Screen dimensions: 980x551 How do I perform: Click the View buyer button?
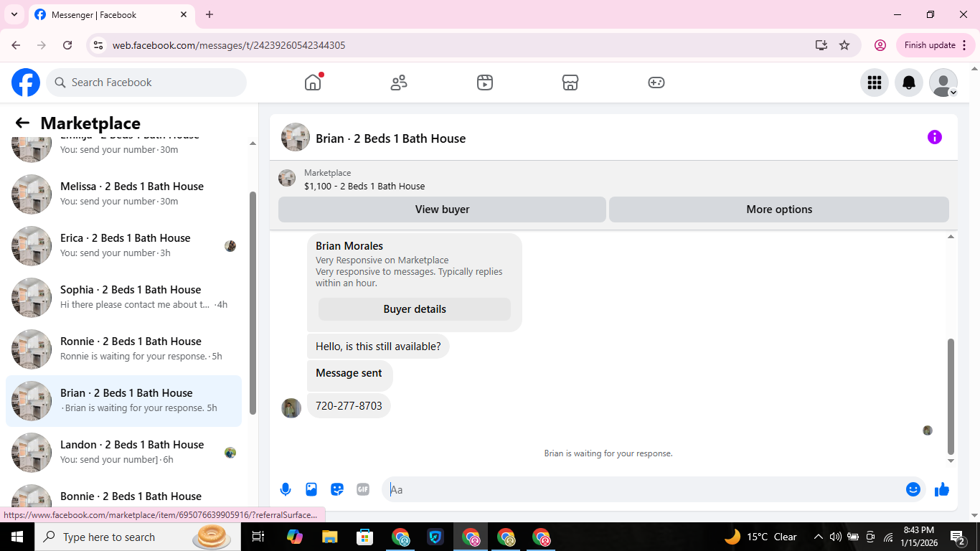coord(442,209)
